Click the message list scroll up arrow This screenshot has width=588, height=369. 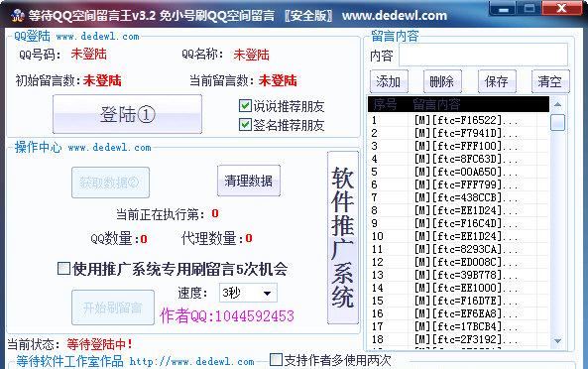(x=557, y=104)
